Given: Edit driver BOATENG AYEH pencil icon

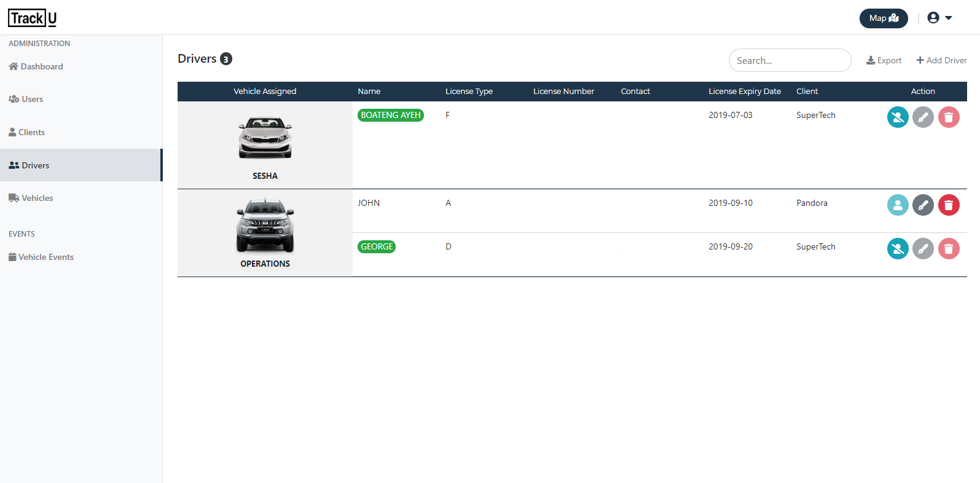Looking at the screenshot, I should pyautogui.click(x=923, y=117).
